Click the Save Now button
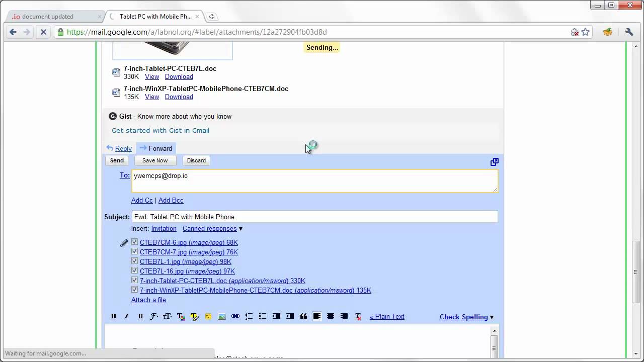This screenshot has width=644, height=362. [155, 160]
